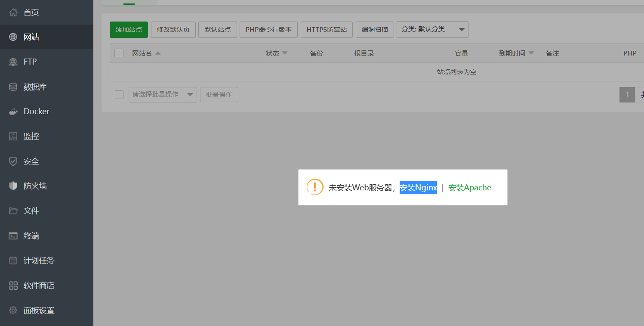The image size is (644, 326).
Task: Click the FTP globe icon in sidebar
Action: pyautogui.click(x=13, y=62)
